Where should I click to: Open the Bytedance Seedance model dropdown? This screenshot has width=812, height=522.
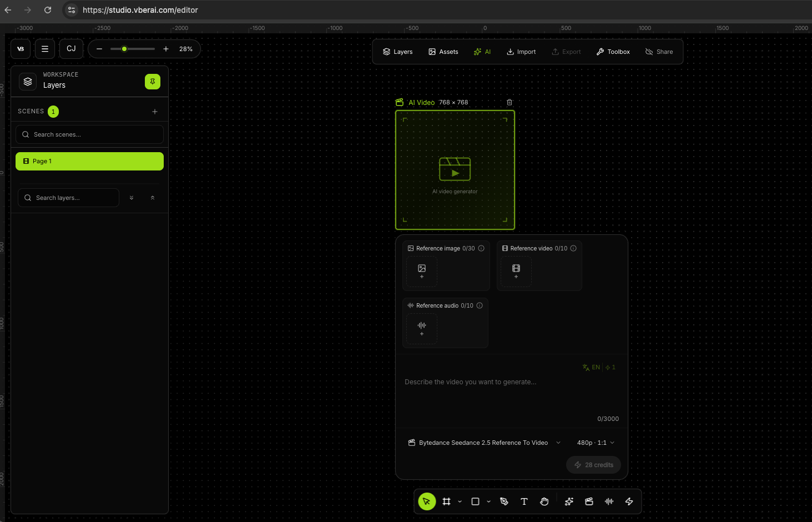pos(485,443)
